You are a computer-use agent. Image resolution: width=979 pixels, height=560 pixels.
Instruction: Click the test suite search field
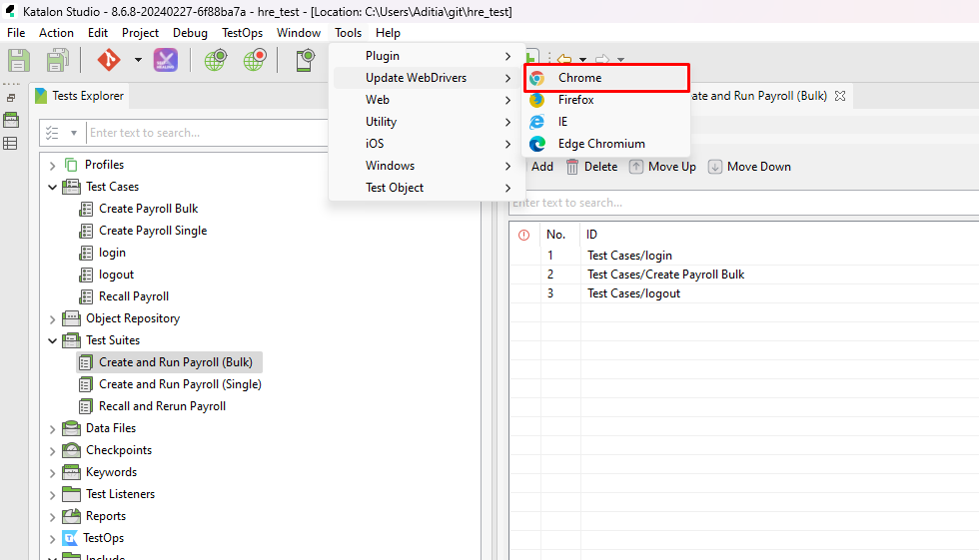point(743,203)
